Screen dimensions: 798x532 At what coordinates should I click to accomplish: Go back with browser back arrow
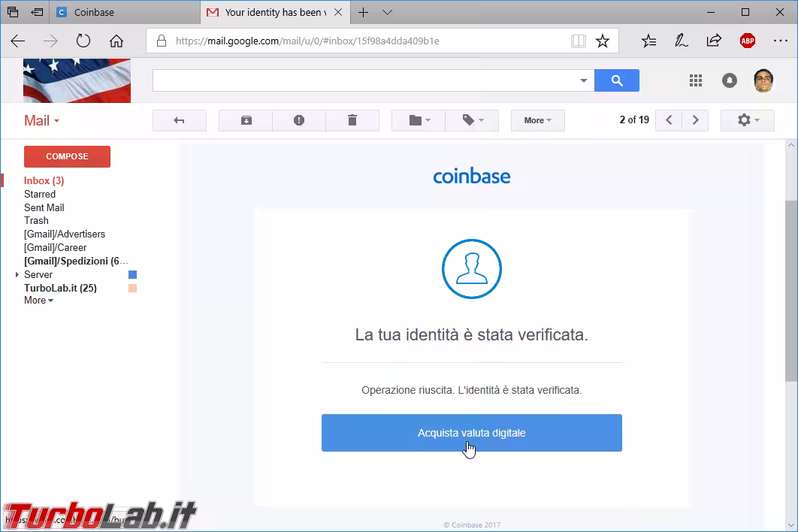(x=18, y=41)
